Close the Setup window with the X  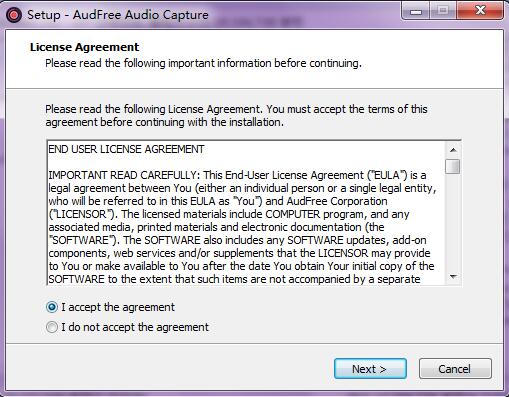pos(480,11)
